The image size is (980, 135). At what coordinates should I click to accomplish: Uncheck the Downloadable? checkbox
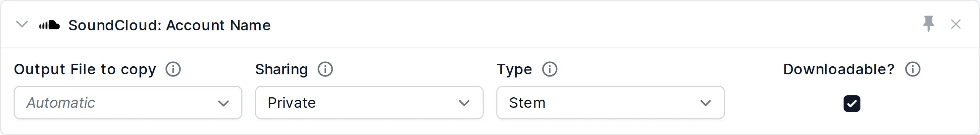click(x=852, y=104)
